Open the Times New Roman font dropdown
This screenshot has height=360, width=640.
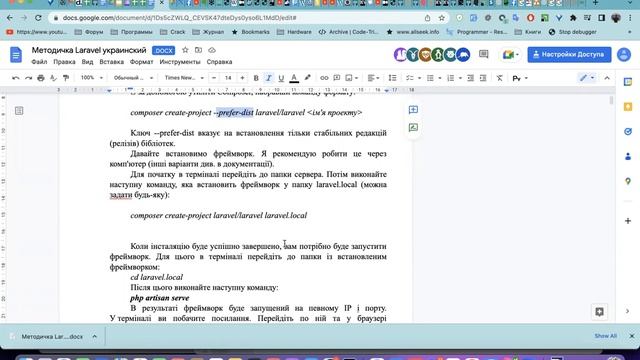(184, 78)
